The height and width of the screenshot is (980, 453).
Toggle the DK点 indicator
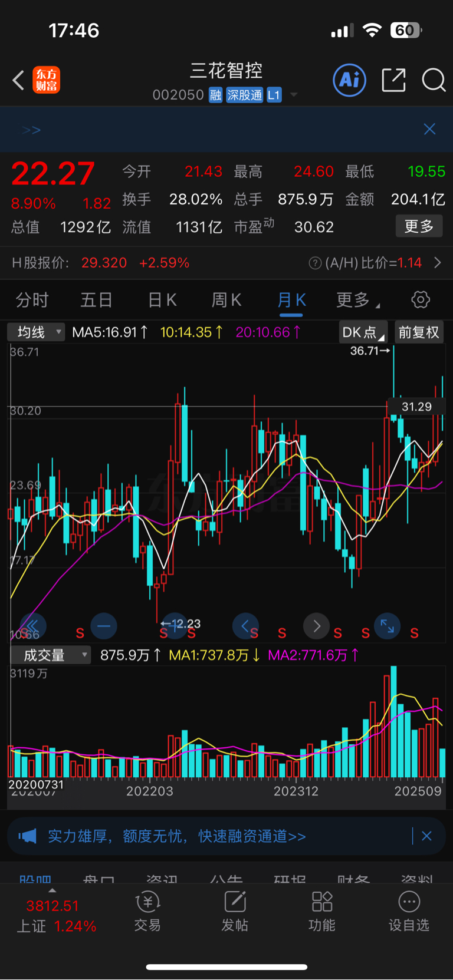click(363, 332)
